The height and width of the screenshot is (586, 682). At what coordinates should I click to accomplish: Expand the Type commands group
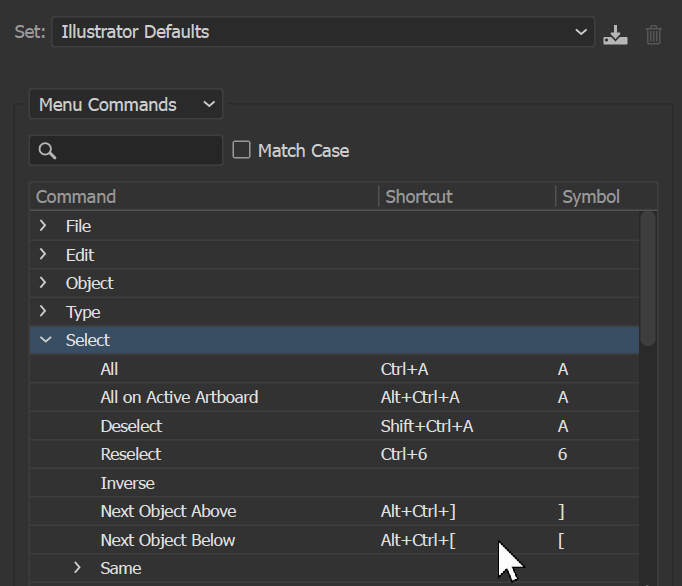43,311
